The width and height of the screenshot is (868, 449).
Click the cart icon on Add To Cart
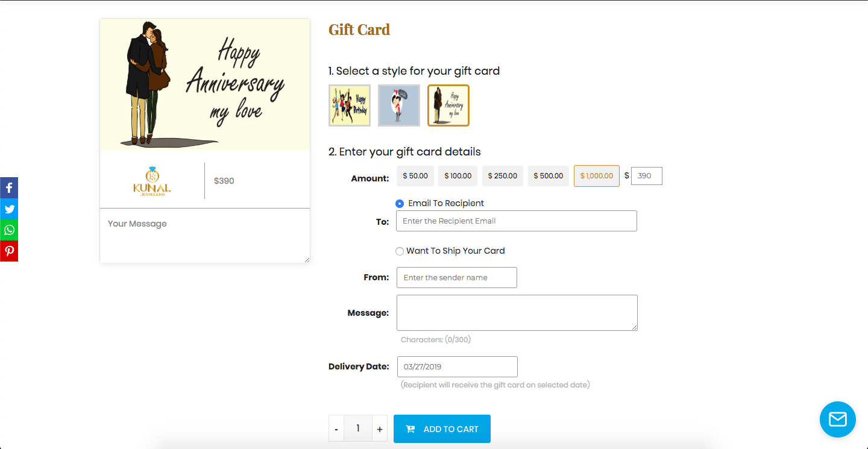(410, 429)
